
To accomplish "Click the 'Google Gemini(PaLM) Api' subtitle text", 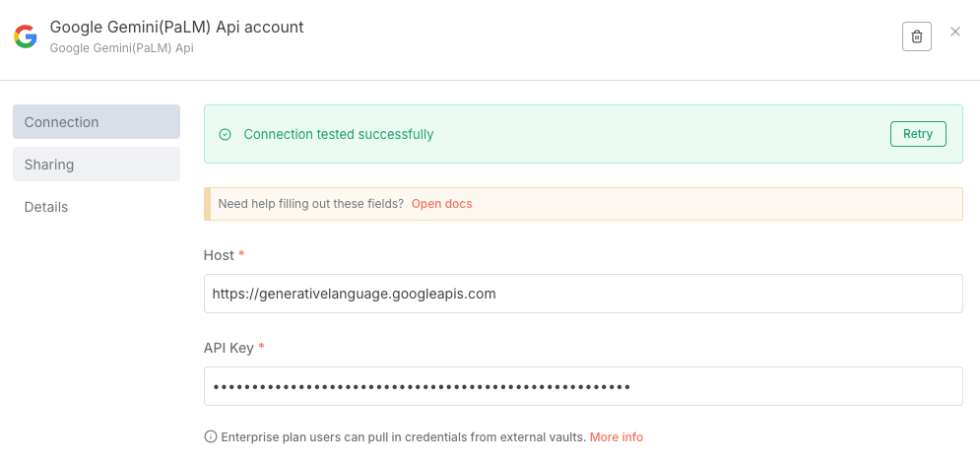I will (122, 47).
